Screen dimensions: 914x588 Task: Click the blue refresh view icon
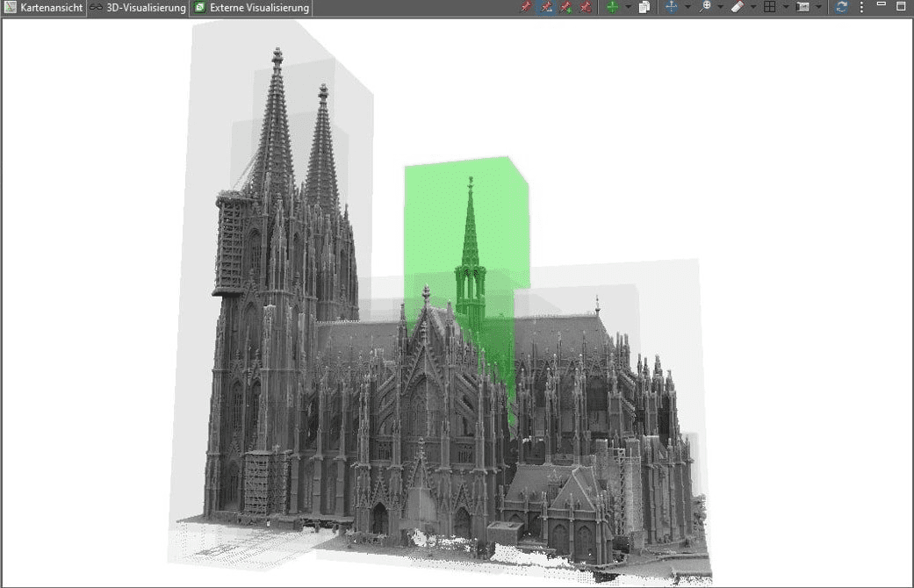841,7
